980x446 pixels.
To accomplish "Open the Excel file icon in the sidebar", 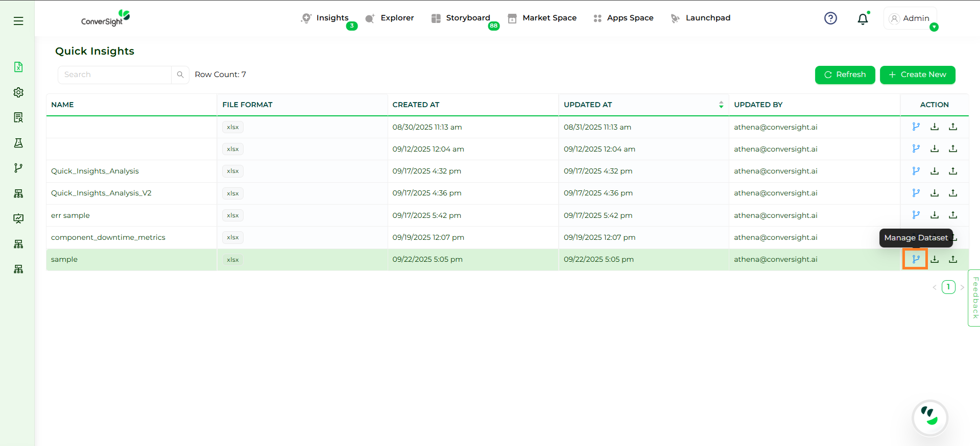I will pos(18,67).
